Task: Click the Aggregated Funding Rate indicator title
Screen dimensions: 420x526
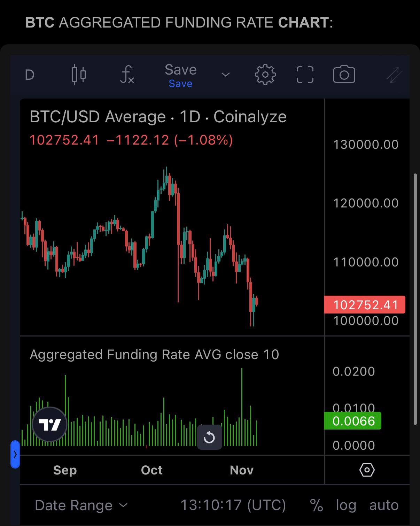Action: pos(154,355)
